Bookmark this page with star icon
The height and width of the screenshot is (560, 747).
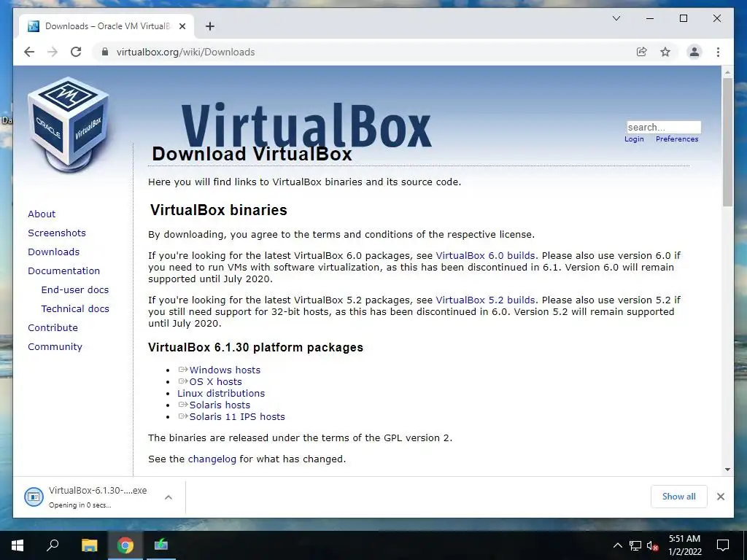(x=665, y=52)
